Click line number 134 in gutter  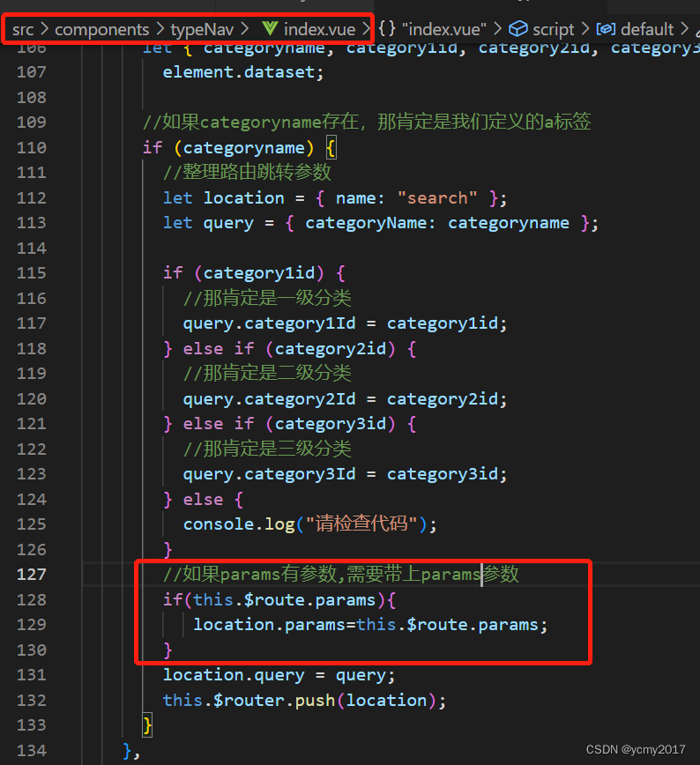32,750
